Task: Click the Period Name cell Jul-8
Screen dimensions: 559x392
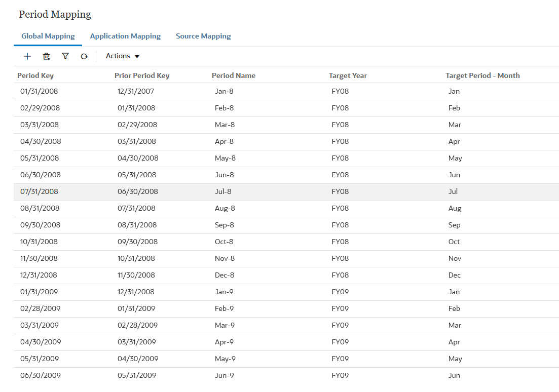Action: point(225,192)
